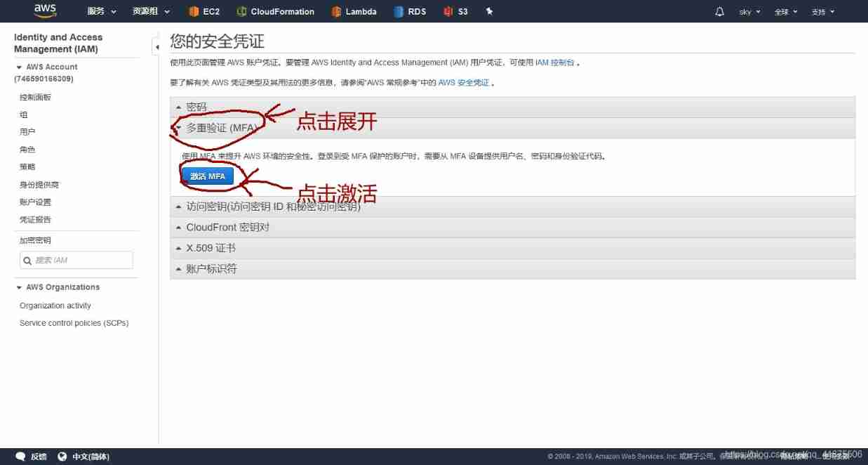The height and width of the screenshot is (465, 868).
Task: Open the 支持 support dropdown
Action: point(823,12)
